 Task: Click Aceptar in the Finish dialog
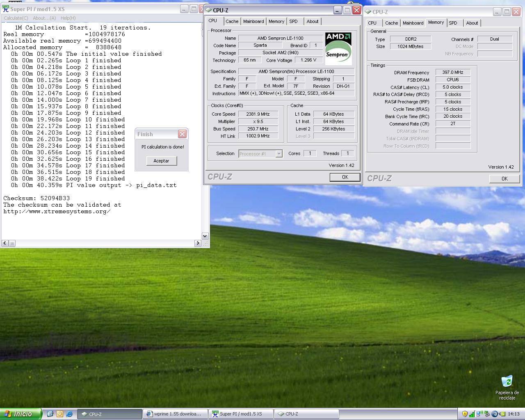tap(161, 161)
